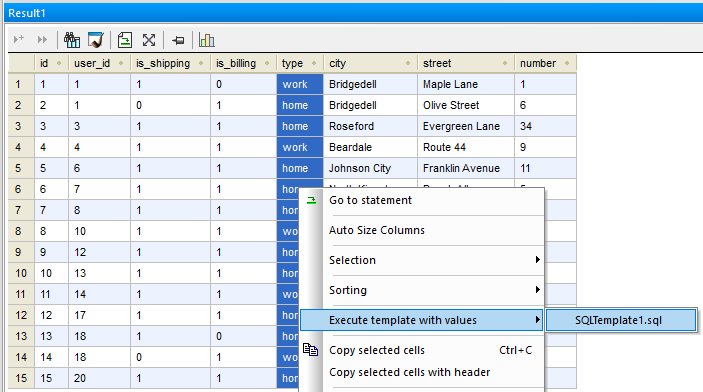Click the 'Route 44' street cell
The height and width of the screenshot is (392, 703).
[466, 148]
